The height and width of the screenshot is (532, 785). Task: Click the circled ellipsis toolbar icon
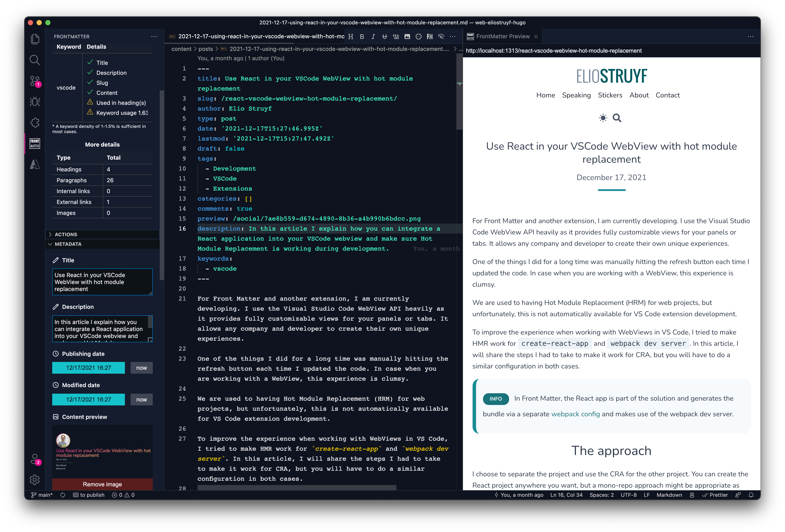[x=419, y=37]
